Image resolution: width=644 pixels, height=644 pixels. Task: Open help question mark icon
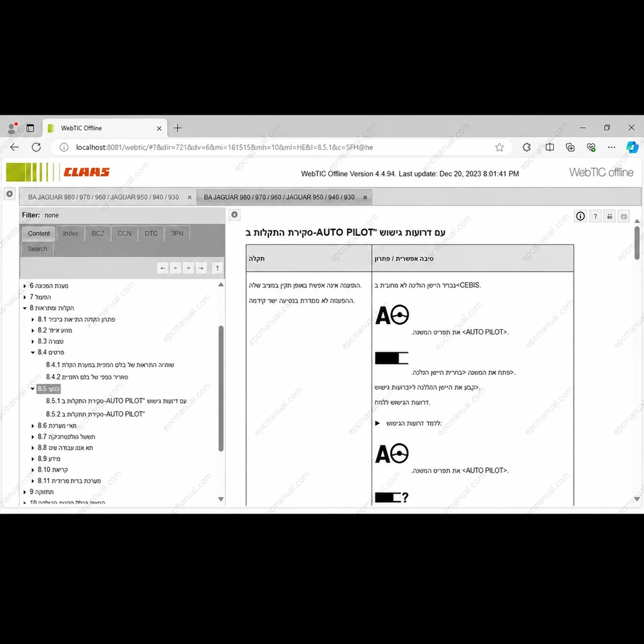595,216
